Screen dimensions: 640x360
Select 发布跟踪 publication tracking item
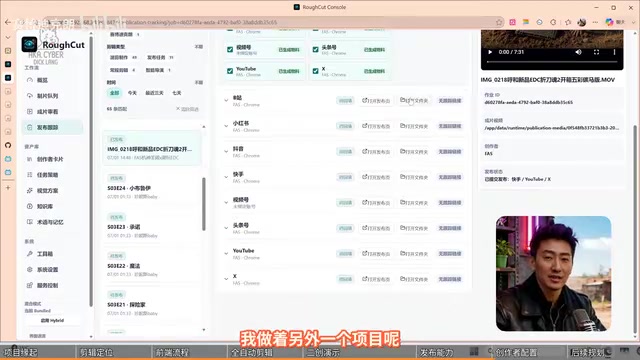click(x=52, y=127)
